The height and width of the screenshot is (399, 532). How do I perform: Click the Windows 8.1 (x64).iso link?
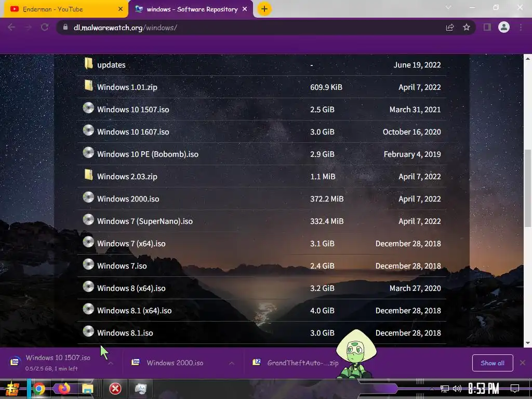(135, 311)
